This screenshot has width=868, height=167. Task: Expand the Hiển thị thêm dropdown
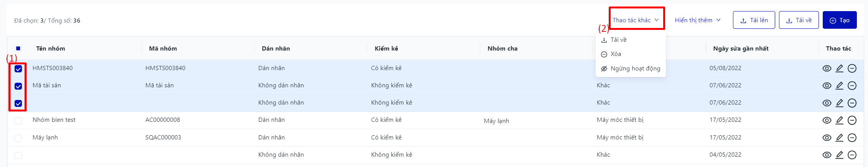point(697,20)
